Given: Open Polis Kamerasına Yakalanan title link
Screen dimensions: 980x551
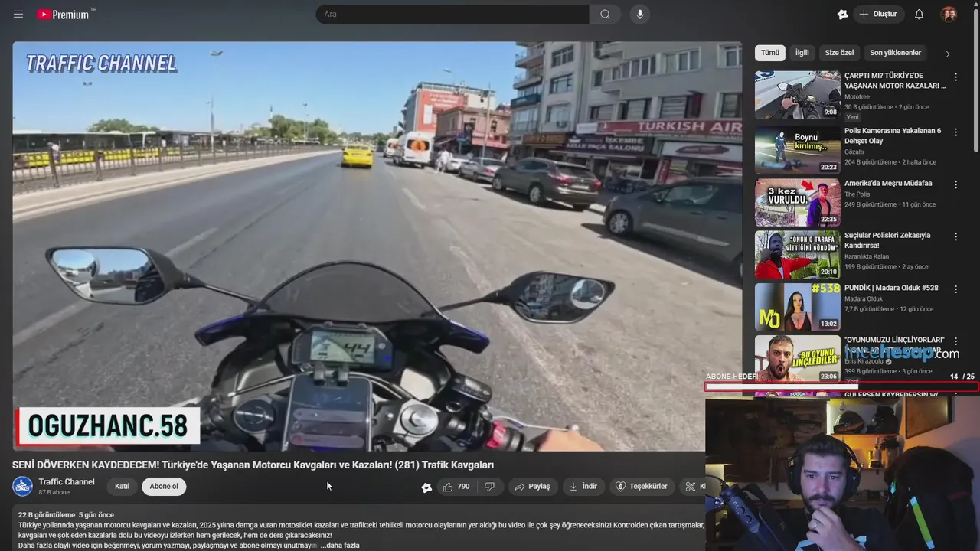Looking at the screenshot, I should 893,135.
